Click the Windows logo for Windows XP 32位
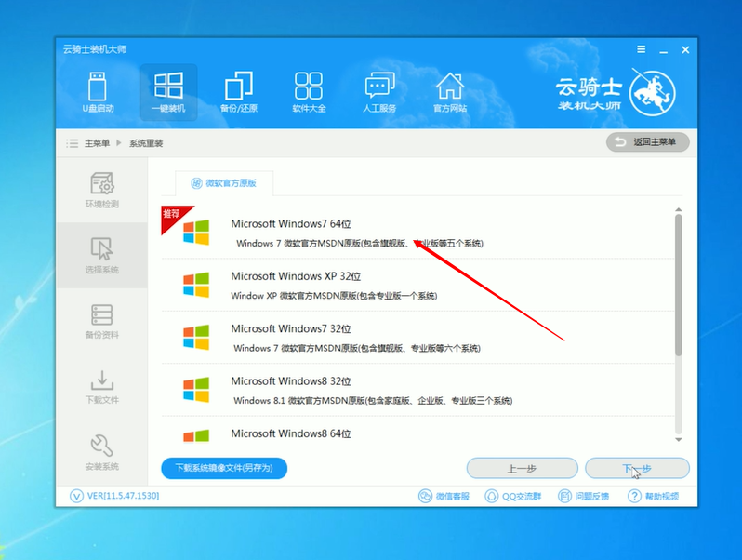The height and width of the screenshot is (560, 742). [196, 285]
